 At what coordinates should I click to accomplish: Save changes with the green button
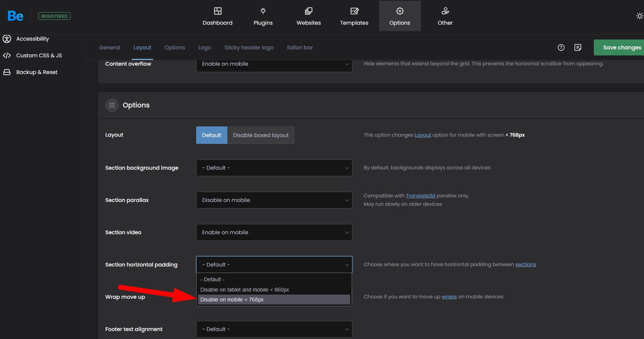tap(619, 47)
